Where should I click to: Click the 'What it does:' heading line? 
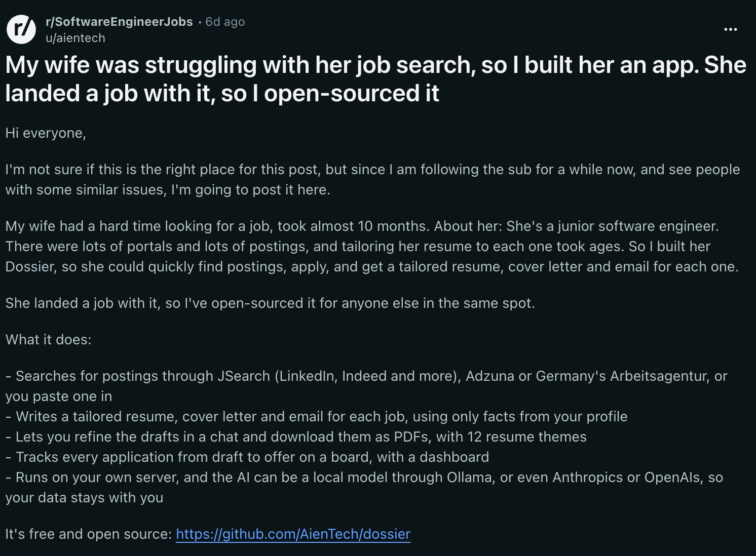48,339
